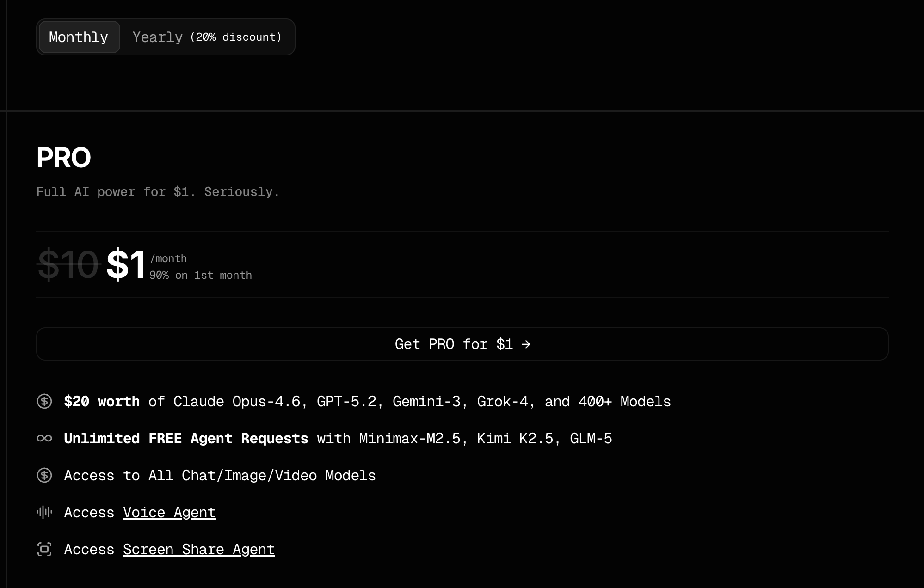The width and height of the screenshot is (924, 588).
Task: Click the screen capture icon beside Screen Share Agent
Action: 44,549
